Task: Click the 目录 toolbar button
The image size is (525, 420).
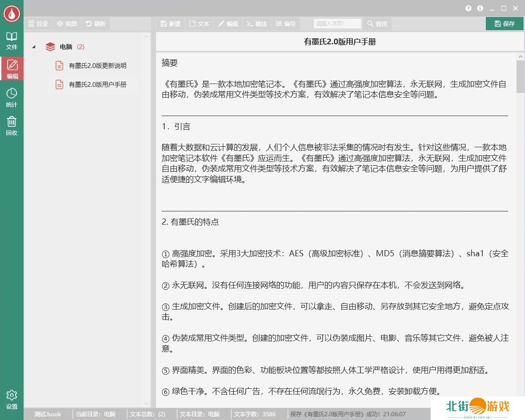Action: (x=38, y=24)
